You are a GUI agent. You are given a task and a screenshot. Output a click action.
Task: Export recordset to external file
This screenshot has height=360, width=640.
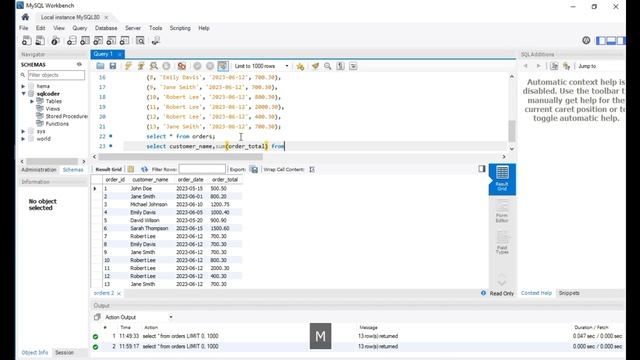click(254, 169)
